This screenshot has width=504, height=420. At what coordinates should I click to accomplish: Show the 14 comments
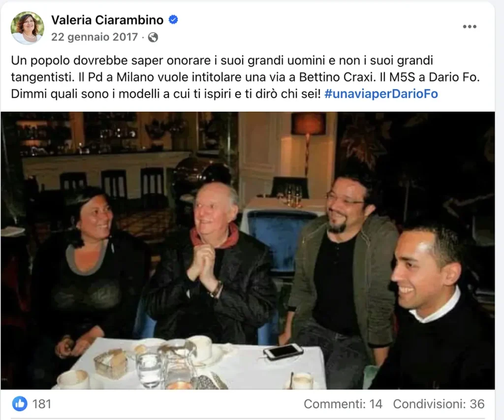pyautogui.click(x=343, y=404)
